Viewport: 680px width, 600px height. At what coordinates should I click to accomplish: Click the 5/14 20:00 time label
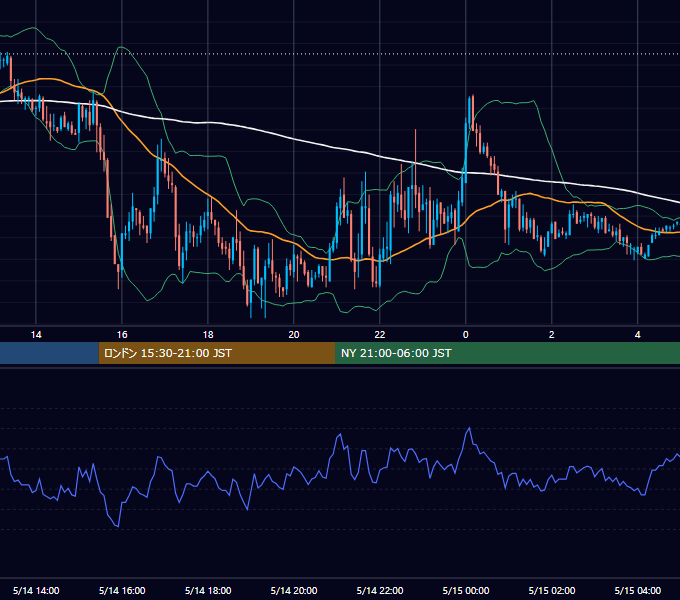[x=294, y=590]
